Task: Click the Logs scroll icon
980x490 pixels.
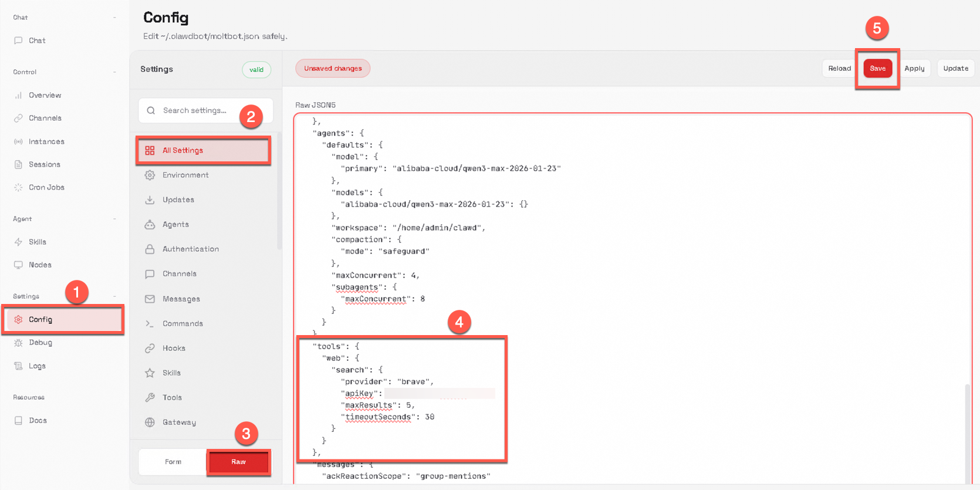Action: coord(18,366)
